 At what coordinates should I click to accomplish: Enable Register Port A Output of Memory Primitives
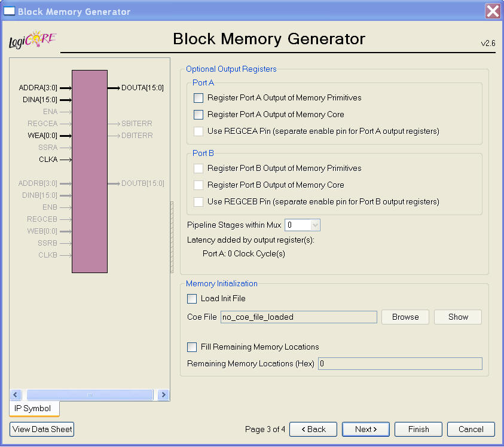tap(198, 98)
